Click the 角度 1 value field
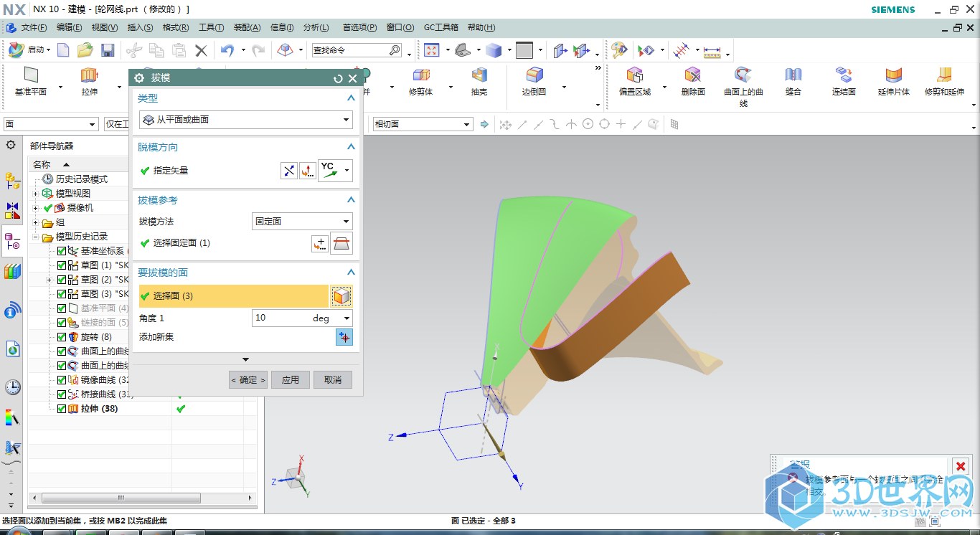The height and width of the screenshot is (535, 980). click(281, 318)
